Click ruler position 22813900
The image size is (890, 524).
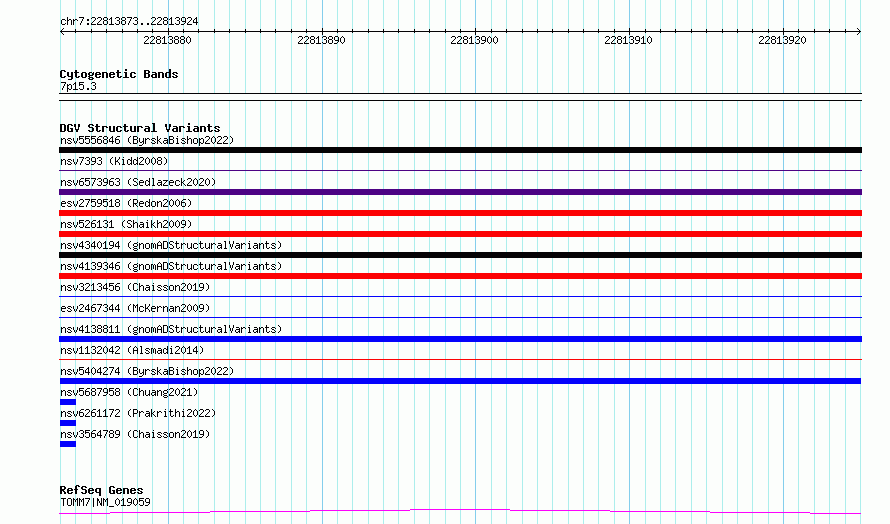(x=475, y=40)
